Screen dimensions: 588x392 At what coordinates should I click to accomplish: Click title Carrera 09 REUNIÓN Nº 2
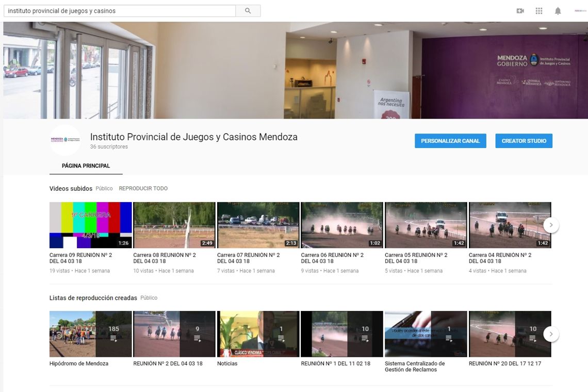click(x=80, y=258)
